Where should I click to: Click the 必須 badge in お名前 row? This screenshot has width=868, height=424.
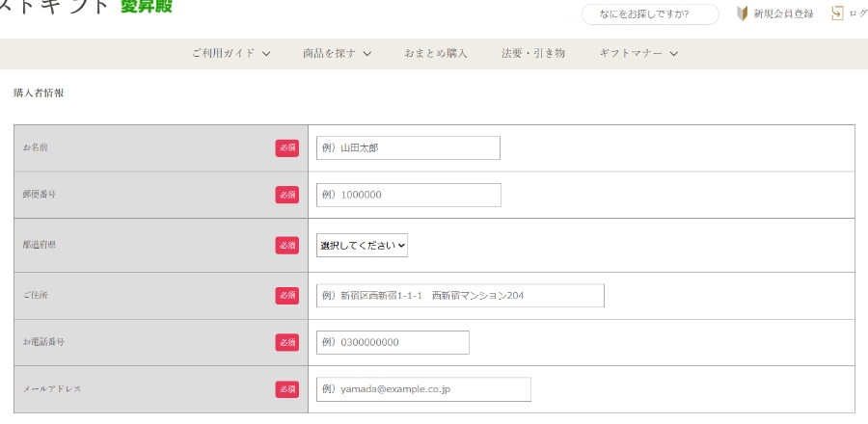287,148
